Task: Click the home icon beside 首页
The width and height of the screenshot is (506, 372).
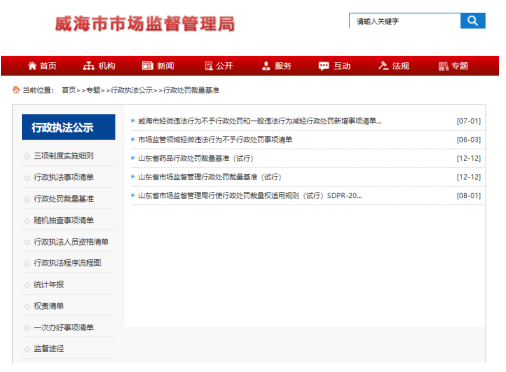Action: point(32,66)
